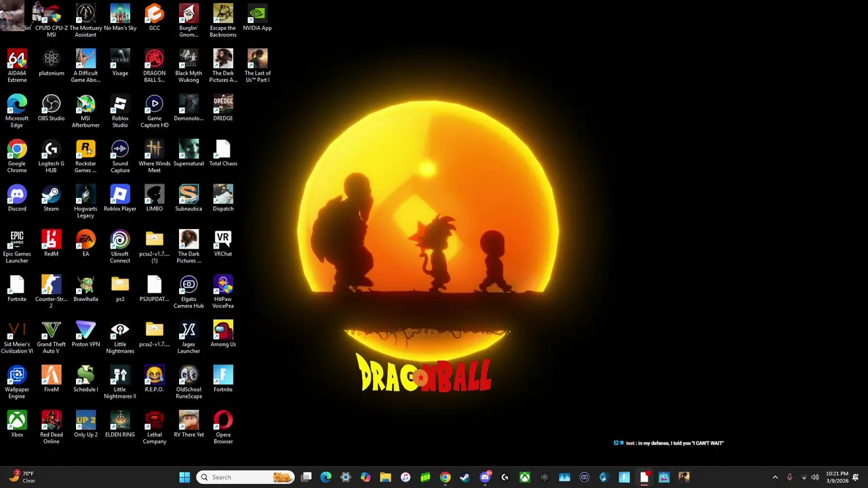Select the Wallpaper Engine desktop icon
Image resolution: width=868 pixels, height=488 pixels.
point(17,382)
